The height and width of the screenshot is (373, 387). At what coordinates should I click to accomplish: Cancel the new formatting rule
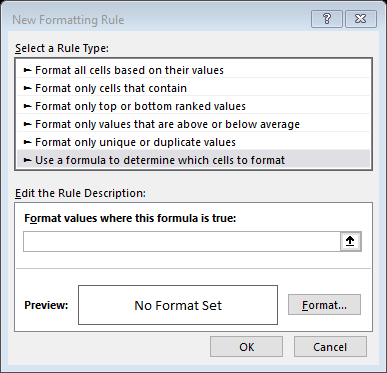click(330, 347)
